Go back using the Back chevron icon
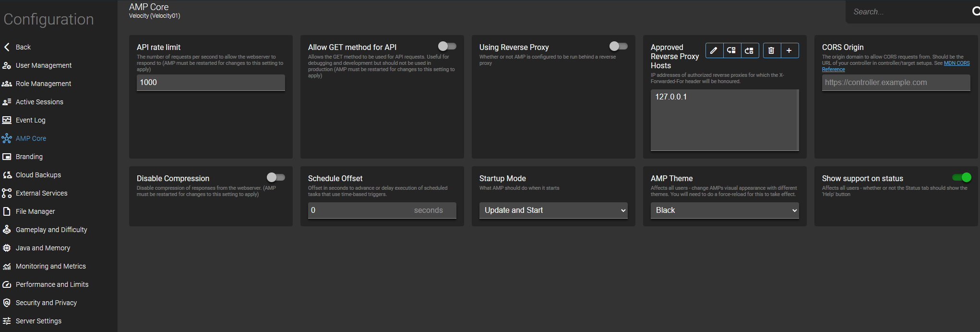Viewport: 980px width, 332px height. [x=7, y=47]
